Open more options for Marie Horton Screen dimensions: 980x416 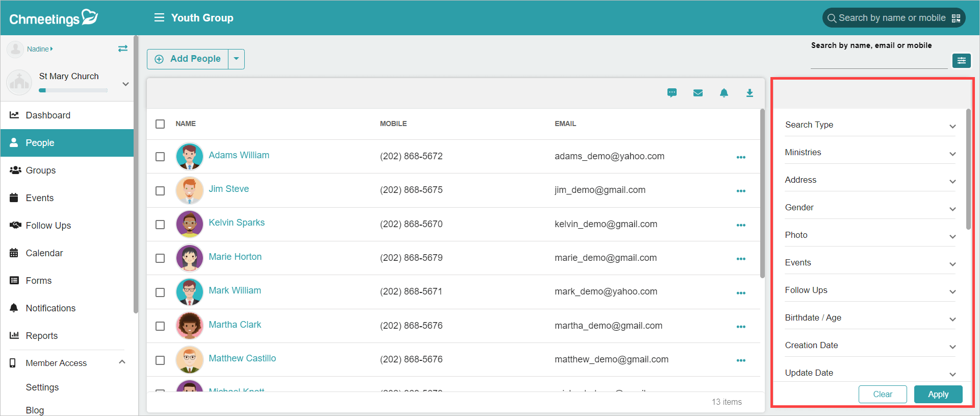point(741,259)
